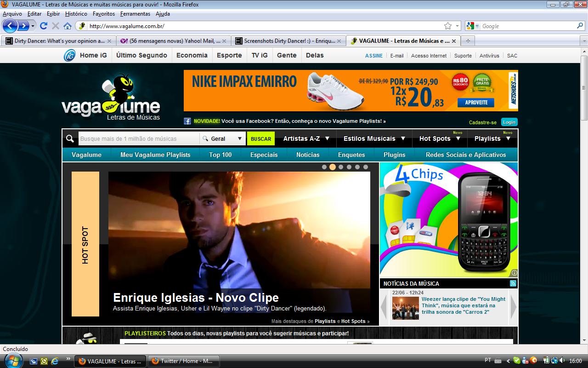The width and height of the screenshot is (588, 368).
Task: Click the Internet Explorer quick launch icon
Action: tap(55, 361)
